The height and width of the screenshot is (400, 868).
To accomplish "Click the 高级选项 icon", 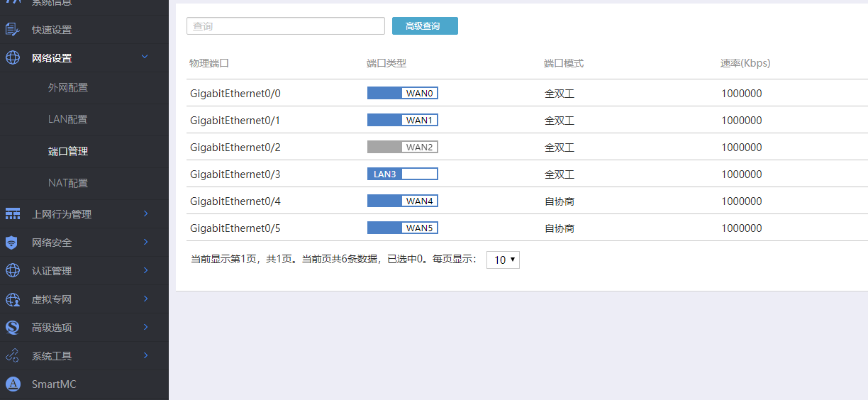I will 12,328.
